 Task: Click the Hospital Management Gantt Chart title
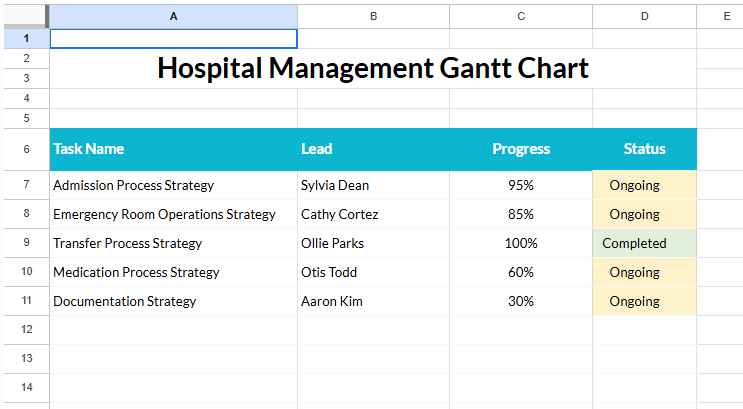(373, 68)
